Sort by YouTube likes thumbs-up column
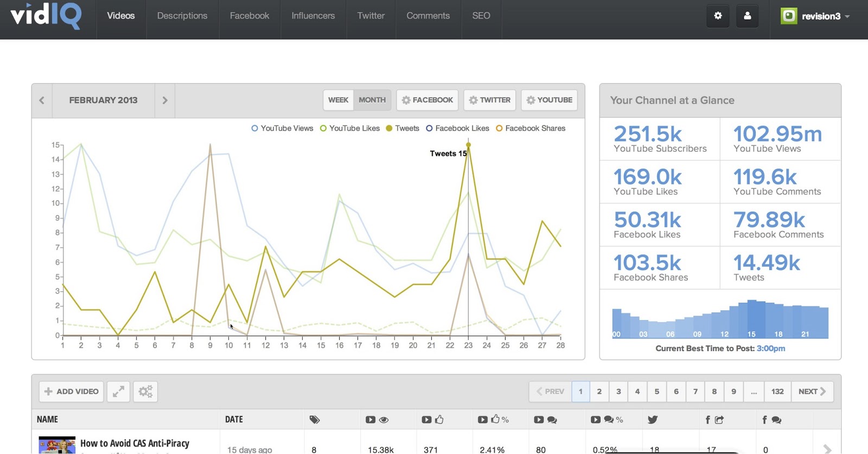 click(432, 419)
